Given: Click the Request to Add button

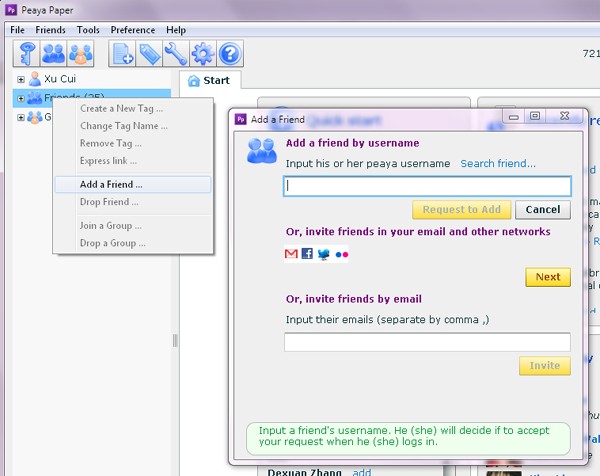Looking at the screenshot, I should [461, 210].
